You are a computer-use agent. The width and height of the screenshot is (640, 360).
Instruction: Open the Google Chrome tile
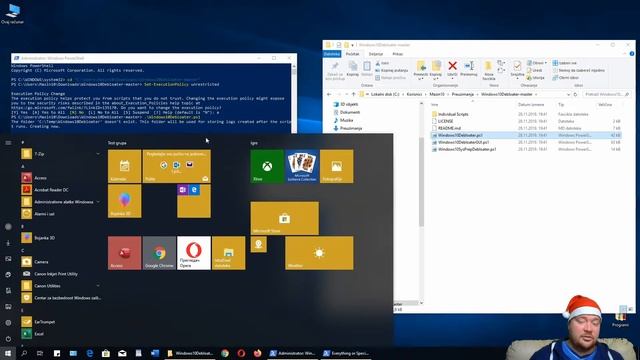[159, 253]
